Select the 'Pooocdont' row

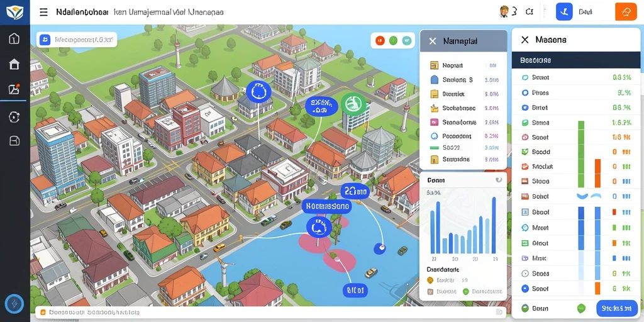click(464, 136)
